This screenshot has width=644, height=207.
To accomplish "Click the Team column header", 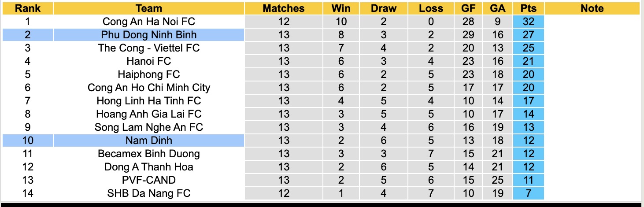I will 148,8.
